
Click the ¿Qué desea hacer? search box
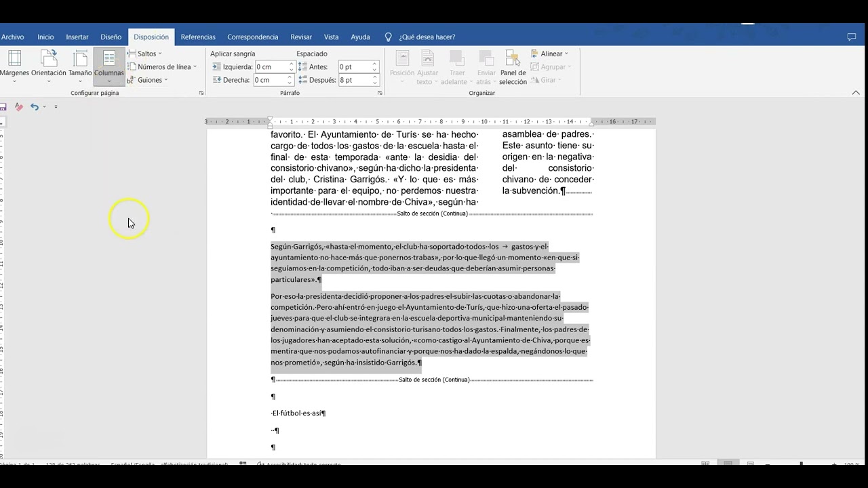coord(427,37)
